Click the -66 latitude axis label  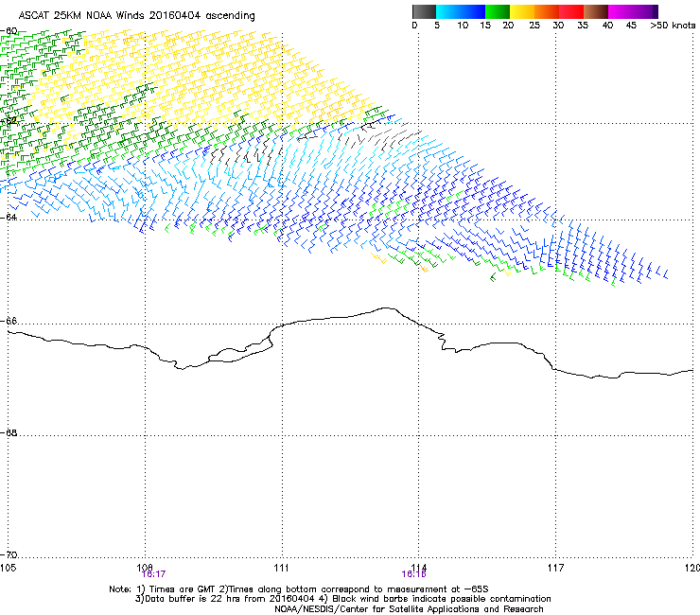click(x=9, y=321)
